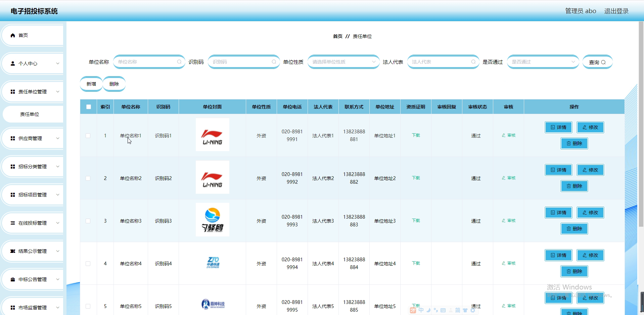Click Li-Ning logo image in row 2
The width and height of the screenshot is (644, 315).
point(213,177)
